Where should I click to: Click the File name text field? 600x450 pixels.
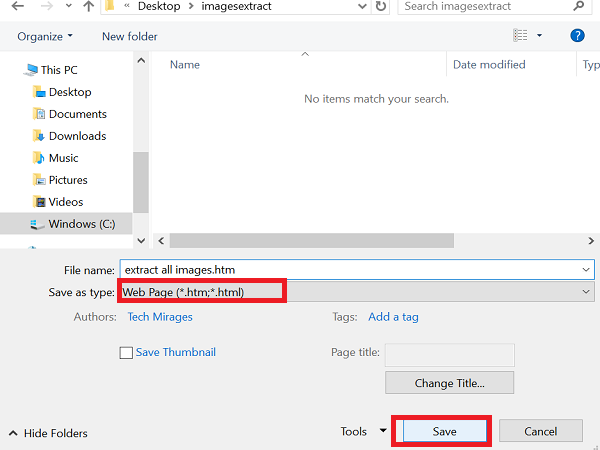(x=350, y=270)
